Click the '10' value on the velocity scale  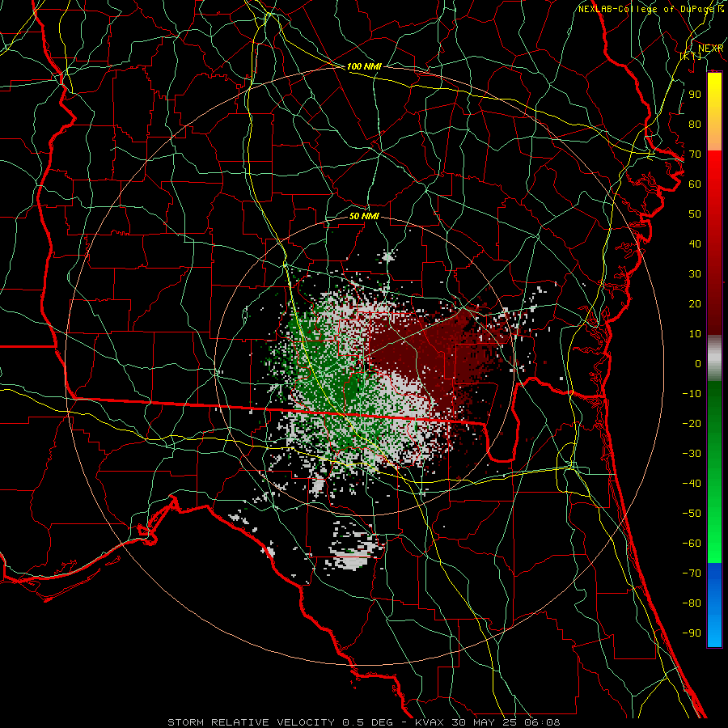coord(695,334)
